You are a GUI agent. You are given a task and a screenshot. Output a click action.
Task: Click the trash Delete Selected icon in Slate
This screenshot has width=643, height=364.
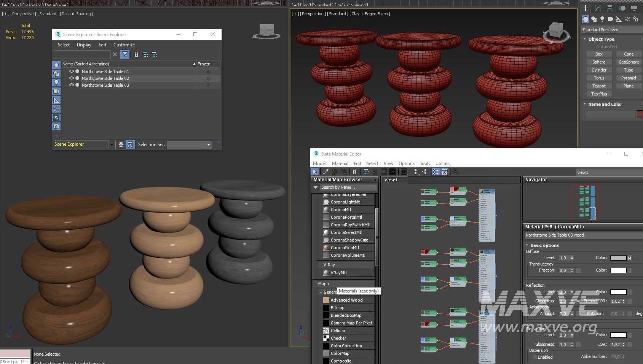[x=355, y=172]
